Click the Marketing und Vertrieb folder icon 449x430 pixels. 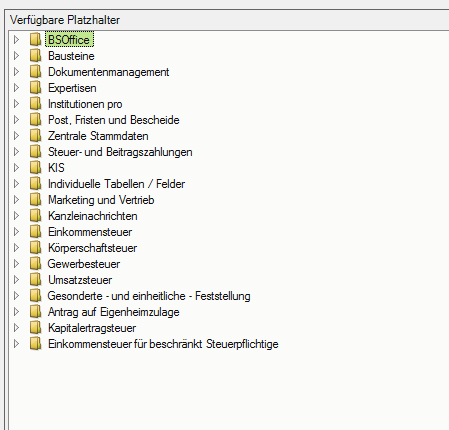tap(35, 200)
